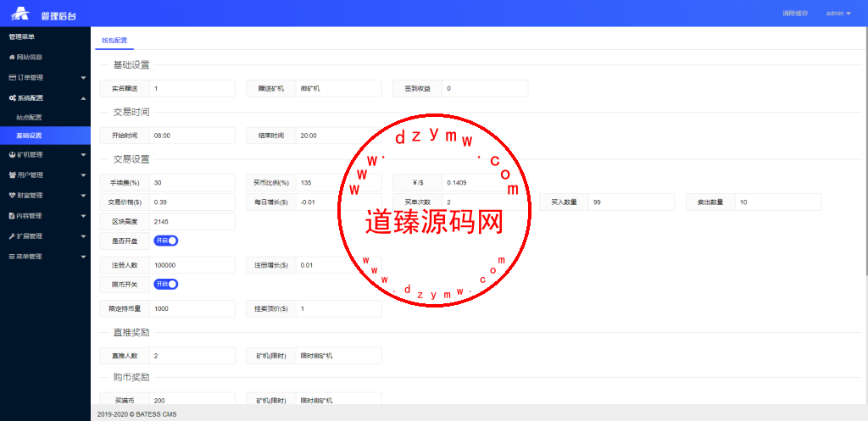
Task: Click the 交易设置 section heading
Action: [131, 158]
